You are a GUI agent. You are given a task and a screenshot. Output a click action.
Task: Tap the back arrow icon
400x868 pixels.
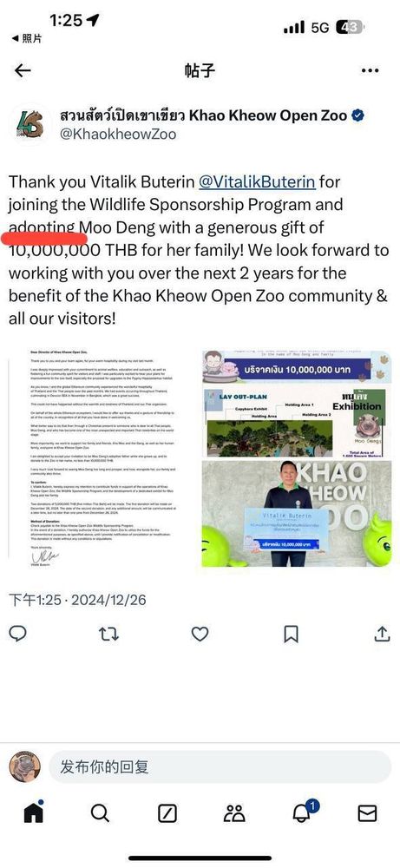click(23, 70)
